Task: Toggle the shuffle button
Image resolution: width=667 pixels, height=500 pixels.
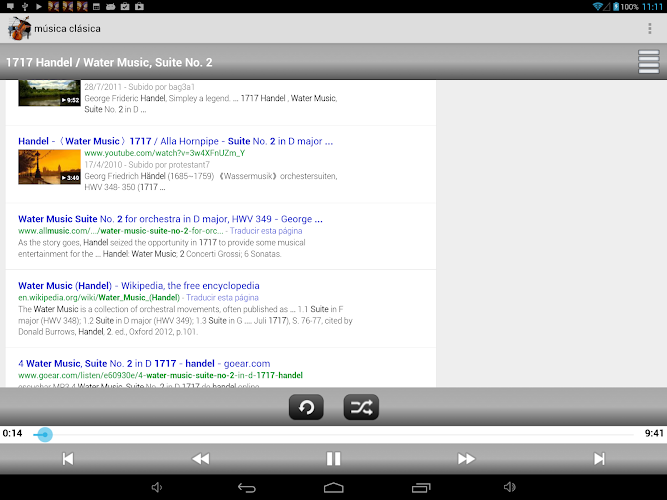Action: [361, 407]
